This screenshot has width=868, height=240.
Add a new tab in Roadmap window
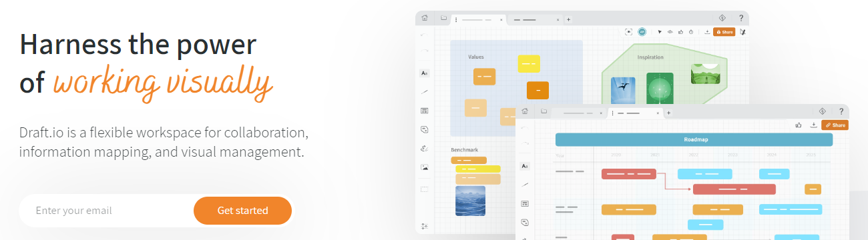(x=668, y=113)
